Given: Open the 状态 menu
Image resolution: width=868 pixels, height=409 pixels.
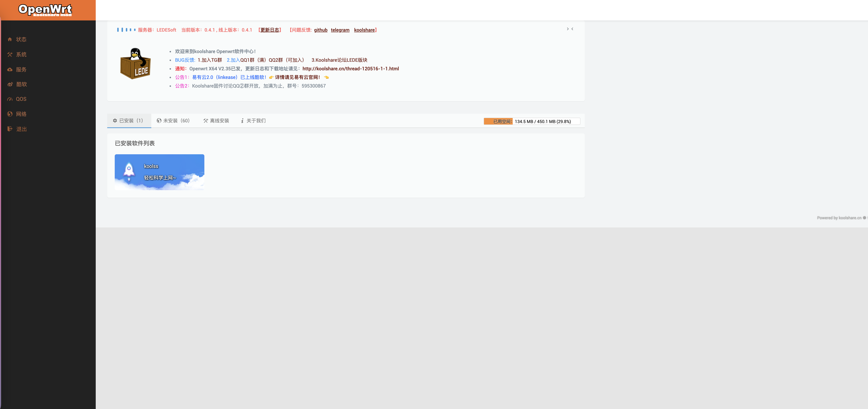Looking at the screenshot, I should click(x=21, y=39).
